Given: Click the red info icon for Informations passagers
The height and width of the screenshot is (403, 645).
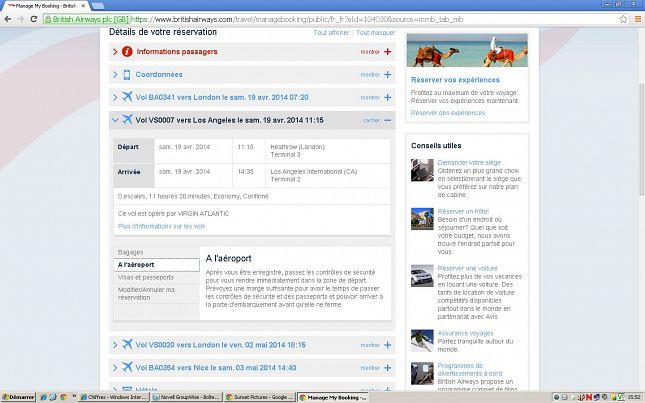Looking at the screenshot, I should pyautogui.click(x=127, y=51).
